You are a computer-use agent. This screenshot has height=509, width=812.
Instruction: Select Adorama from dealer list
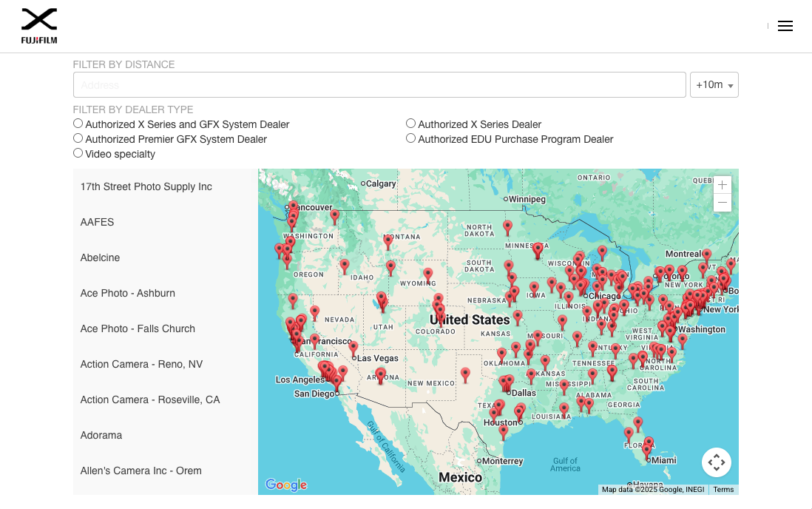pyautogui.click(x=101, y=435)
